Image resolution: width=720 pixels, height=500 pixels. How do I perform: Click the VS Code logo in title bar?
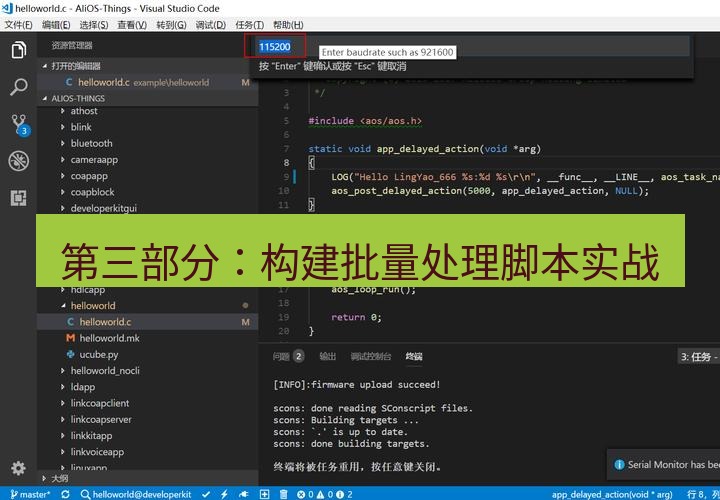coord(7,8)
